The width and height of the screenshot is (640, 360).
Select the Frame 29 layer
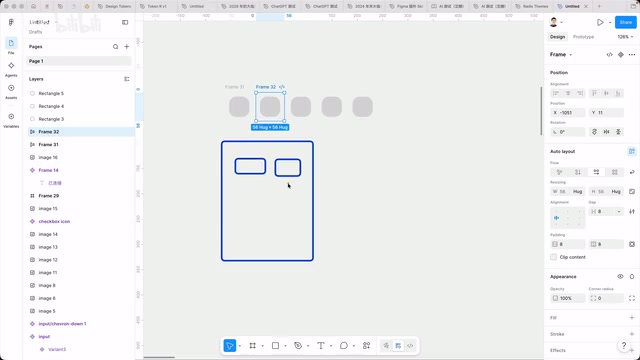(79, 196)
